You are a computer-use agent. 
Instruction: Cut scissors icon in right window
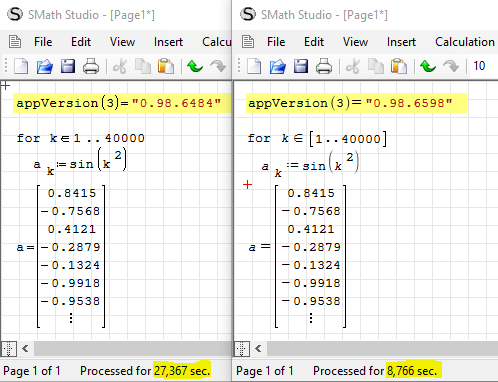pyautogui.click(x=353, y=66)
